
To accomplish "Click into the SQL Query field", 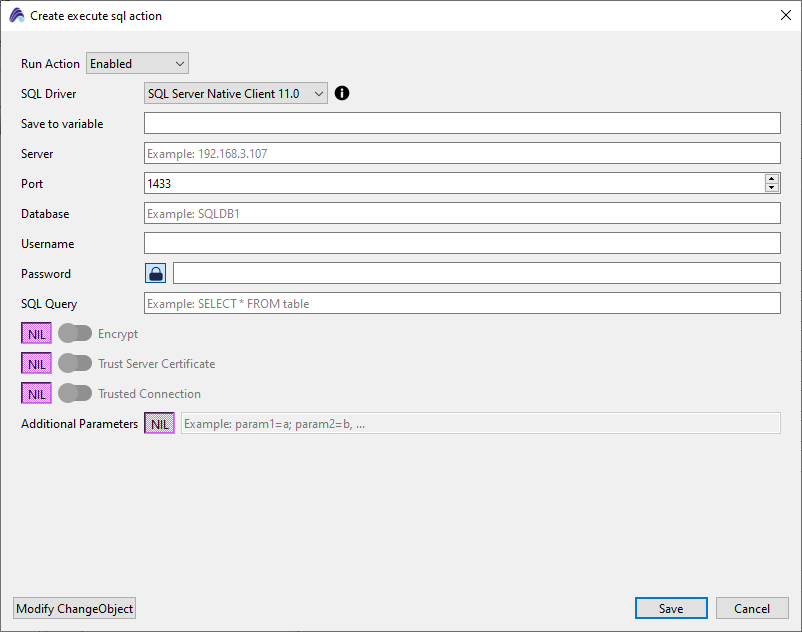I will 462,304.
